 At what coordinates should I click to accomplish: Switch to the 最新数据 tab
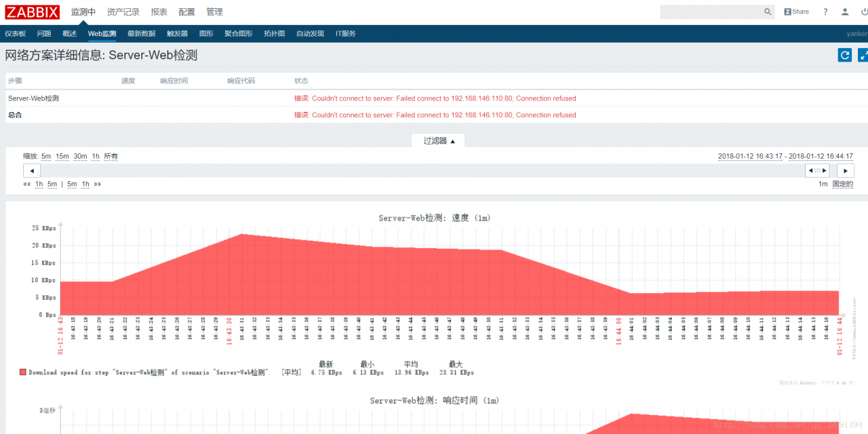click(x=141, y=33)
